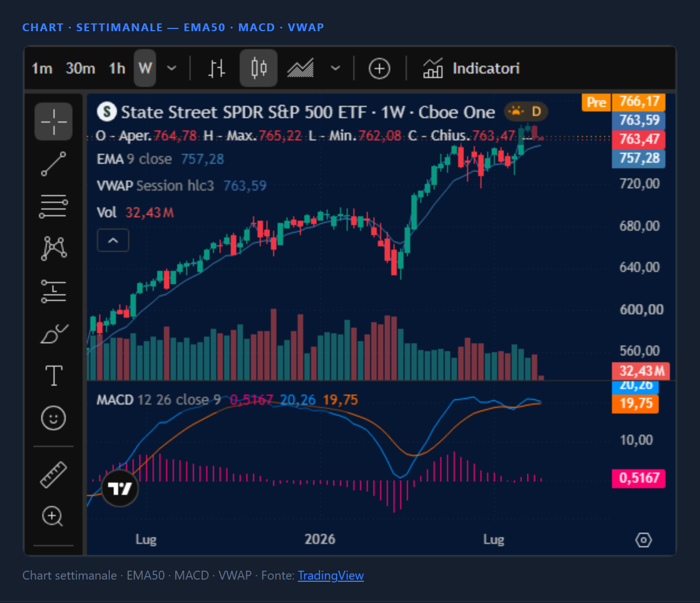Click the orange 19,75 signal tag

click(x=635, y=403)
